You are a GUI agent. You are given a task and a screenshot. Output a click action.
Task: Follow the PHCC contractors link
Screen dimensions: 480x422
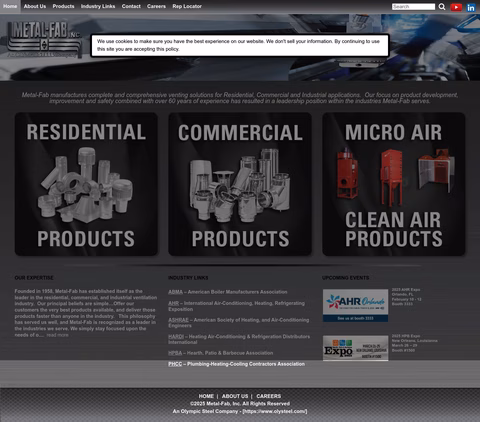pyautogui.click(x=175, y=364)
